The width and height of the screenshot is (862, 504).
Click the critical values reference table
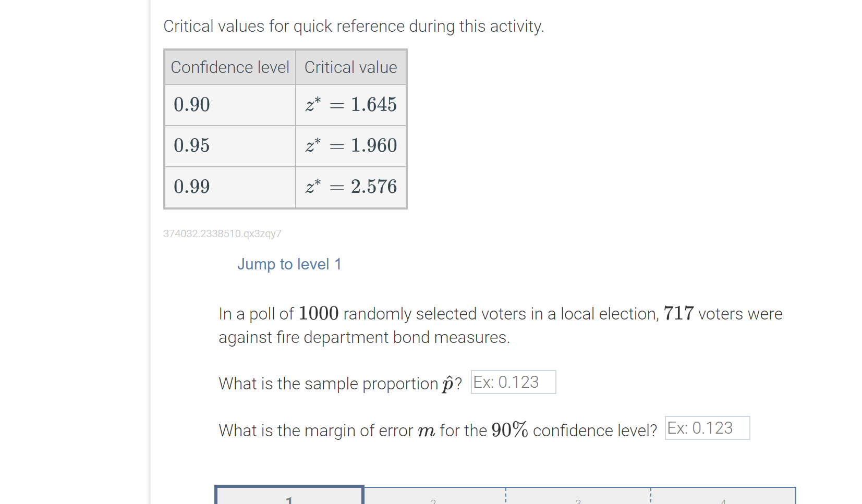[x=285, y=129]
